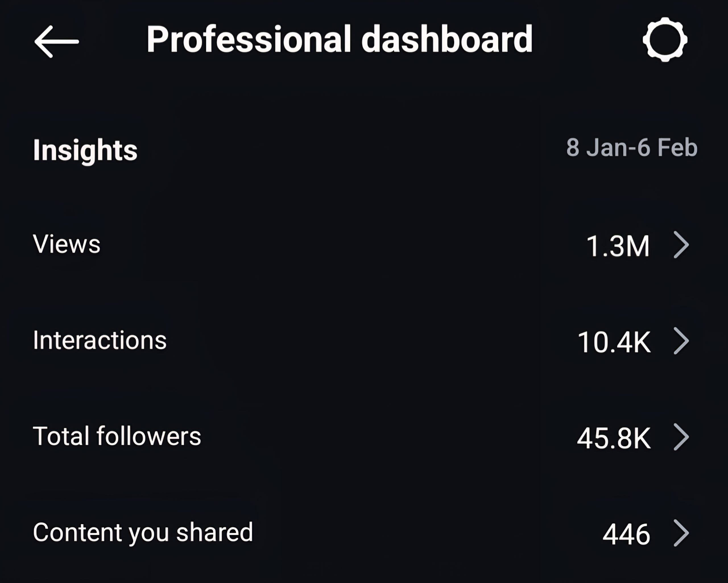
Task: Click the Insights section heading
Action: tap(85, 151)
